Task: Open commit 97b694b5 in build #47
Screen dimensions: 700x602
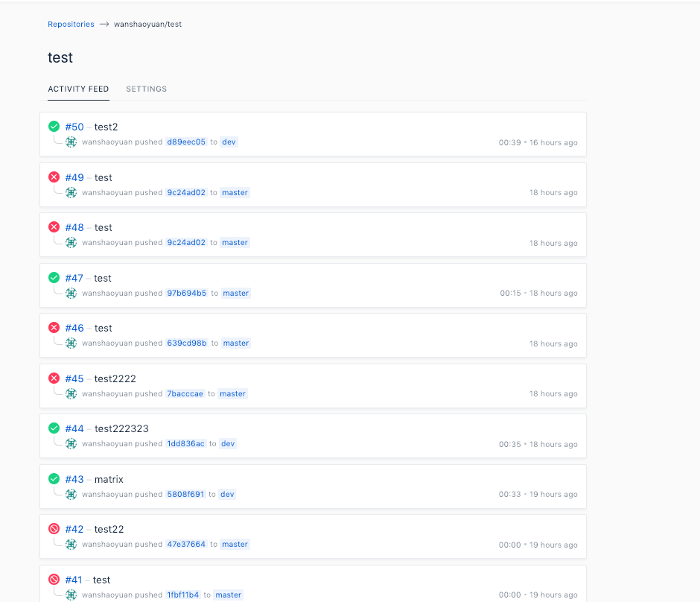Action: point(187,294)
